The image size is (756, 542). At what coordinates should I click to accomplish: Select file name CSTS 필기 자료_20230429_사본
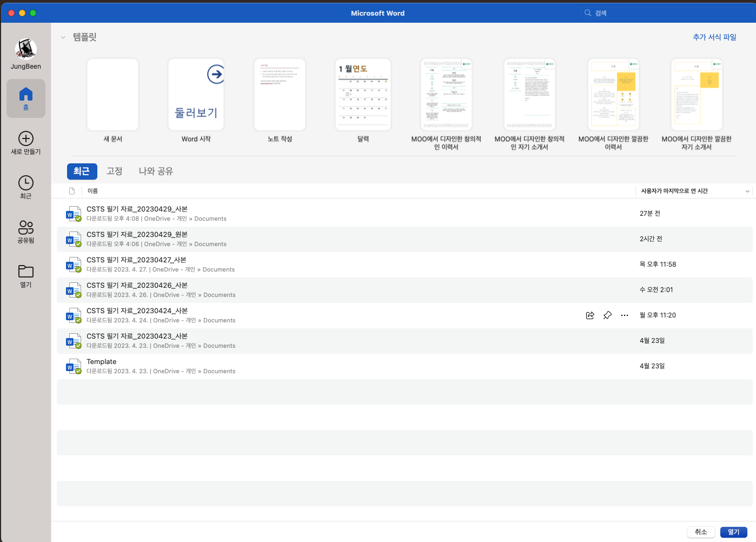coord(137,209)
